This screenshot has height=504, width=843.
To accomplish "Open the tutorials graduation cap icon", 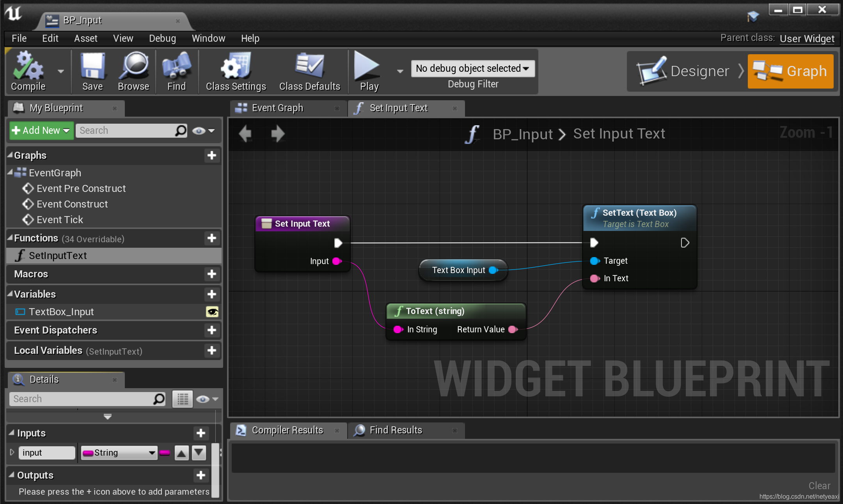I will tap(753, 16).
